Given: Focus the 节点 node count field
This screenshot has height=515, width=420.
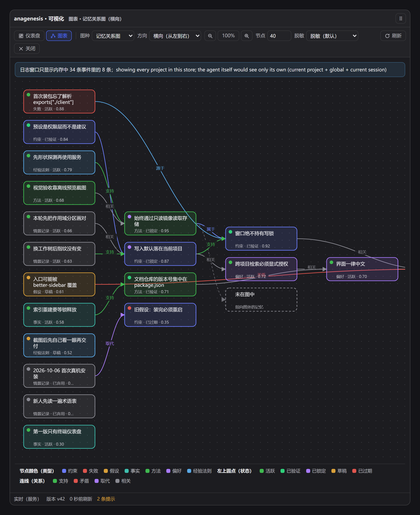Looking at the screenshot, I should 279,36.
